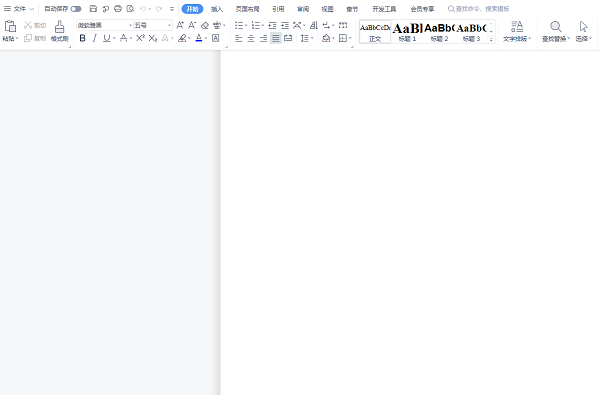Switch to the Insert tab
This screenshot has height=395, width=600.
(217, 9)
